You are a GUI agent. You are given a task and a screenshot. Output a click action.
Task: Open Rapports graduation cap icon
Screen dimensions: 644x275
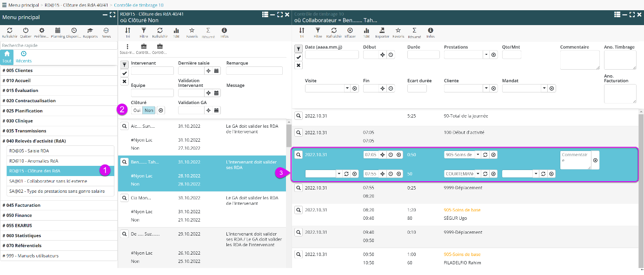coord(90,31)
